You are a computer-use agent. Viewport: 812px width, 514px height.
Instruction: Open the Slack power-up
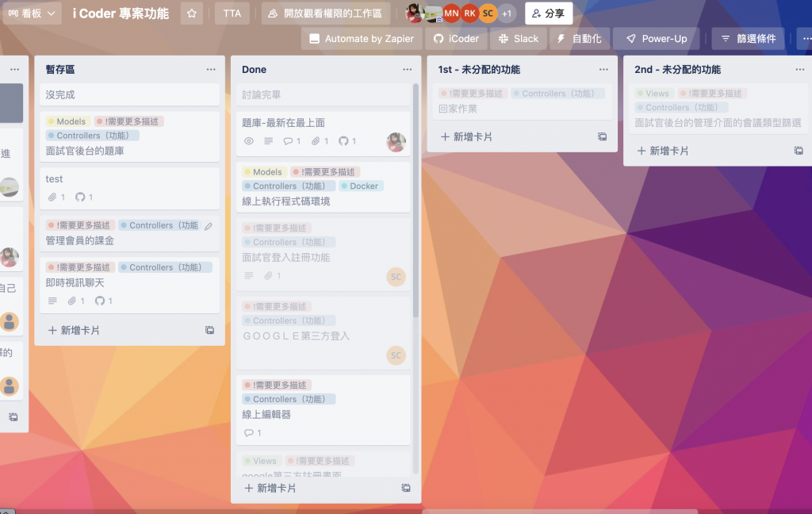[x=519, y=39]
